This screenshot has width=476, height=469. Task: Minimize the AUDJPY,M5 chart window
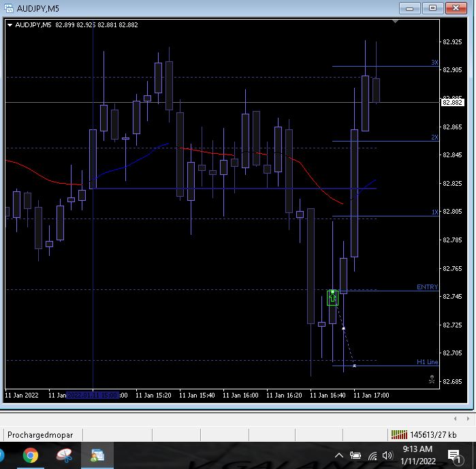tap(409, 8)
